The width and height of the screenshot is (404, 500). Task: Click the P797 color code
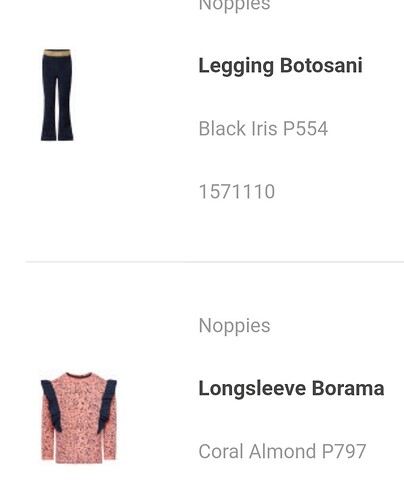pos(344,451)
